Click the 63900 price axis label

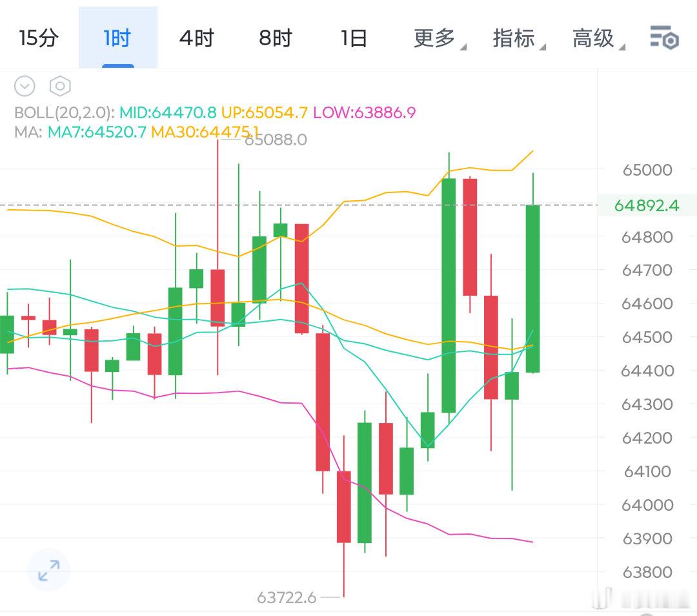click(647, 539)
